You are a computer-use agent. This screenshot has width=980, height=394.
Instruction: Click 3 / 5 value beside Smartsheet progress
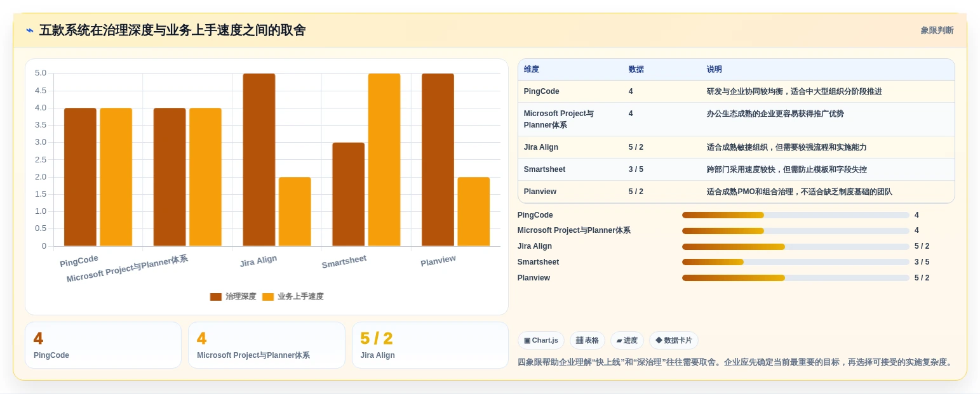(x=922, y=262)
